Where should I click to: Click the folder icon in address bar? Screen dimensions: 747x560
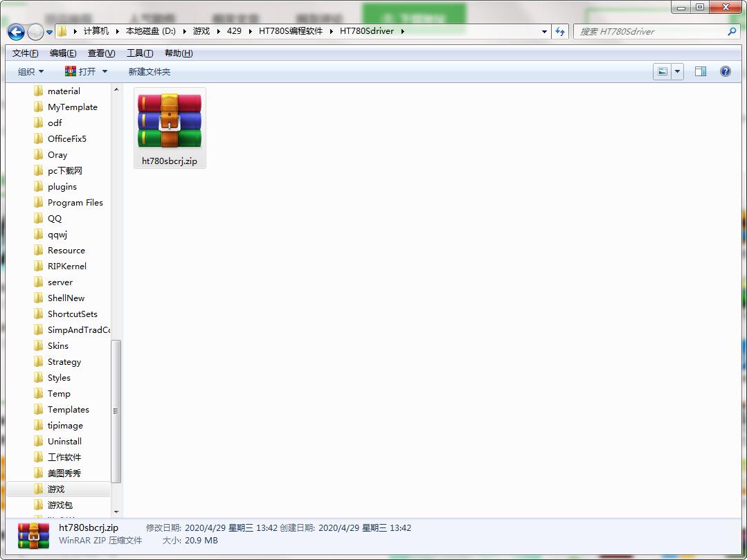click(x=62, y=31)
